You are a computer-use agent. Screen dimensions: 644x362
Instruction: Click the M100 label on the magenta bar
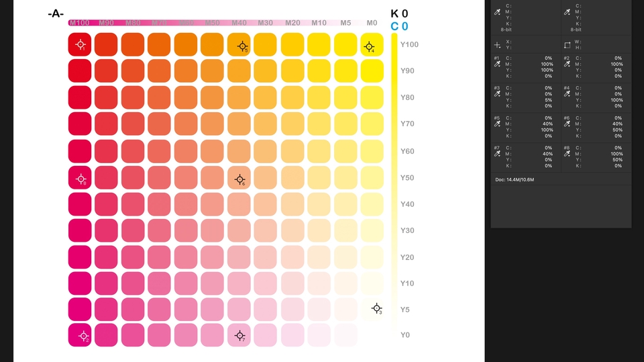point(79,23)
